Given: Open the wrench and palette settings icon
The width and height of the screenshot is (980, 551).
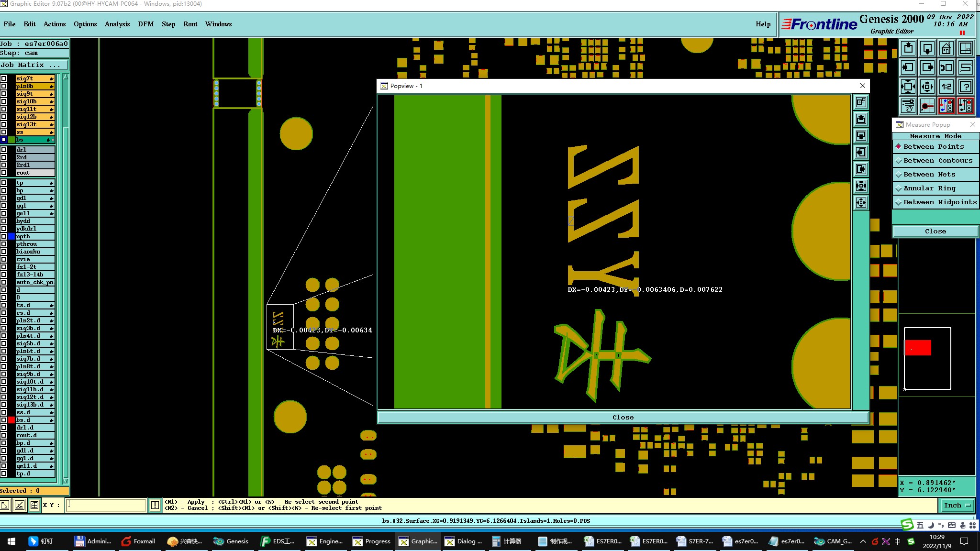Looking at the screenshot, I should [x=908, y=106].
